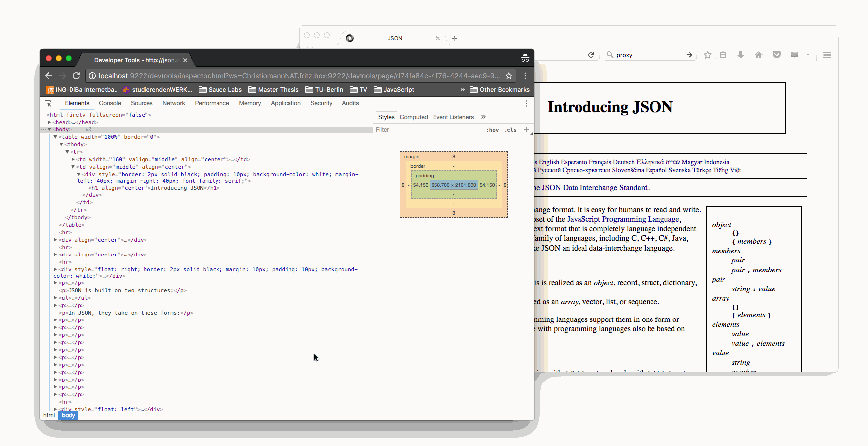Screen dimensions: 868x446
Task: Show Firefox bookmarks list icon
Action: coord(723,55)
